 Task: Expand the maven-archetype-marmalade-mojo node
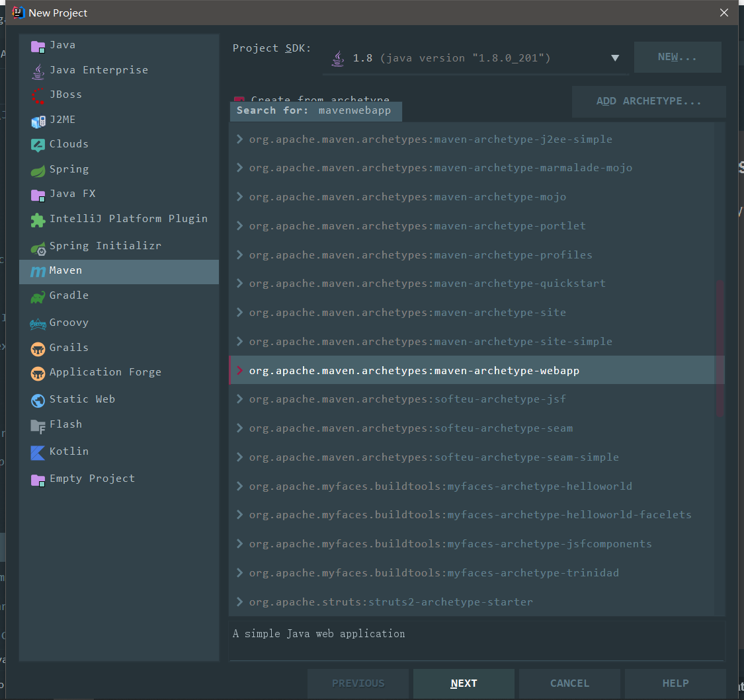coord(239,167)
